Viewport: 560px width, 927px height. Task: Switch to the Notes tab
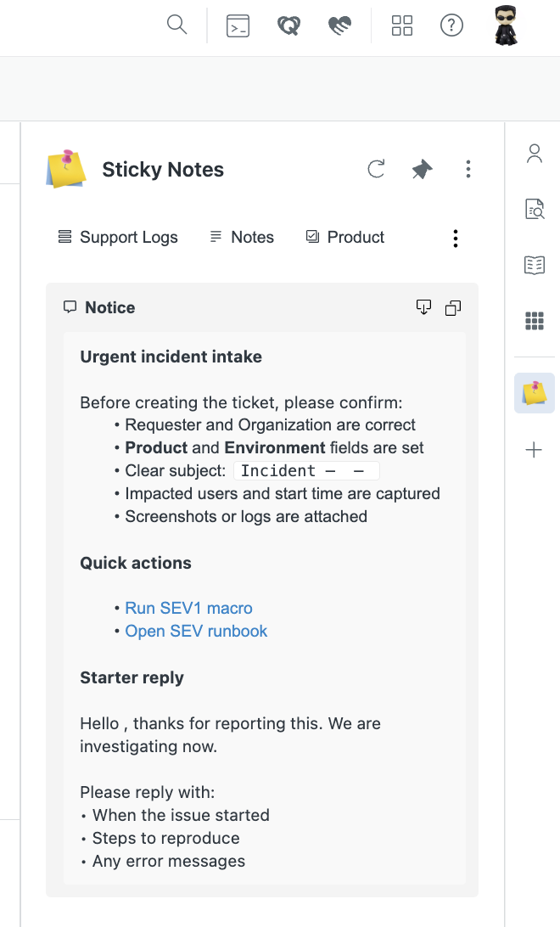tap(242, 237)
